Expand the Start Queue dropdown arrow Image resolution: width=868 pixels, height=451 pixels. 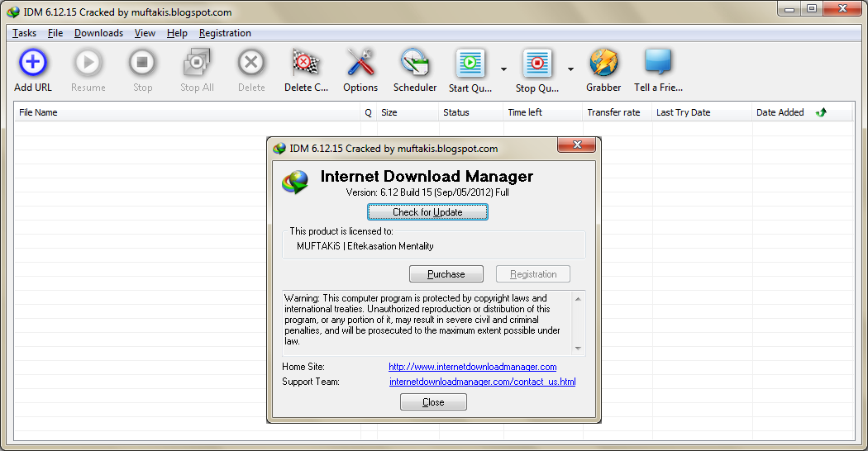503,69
